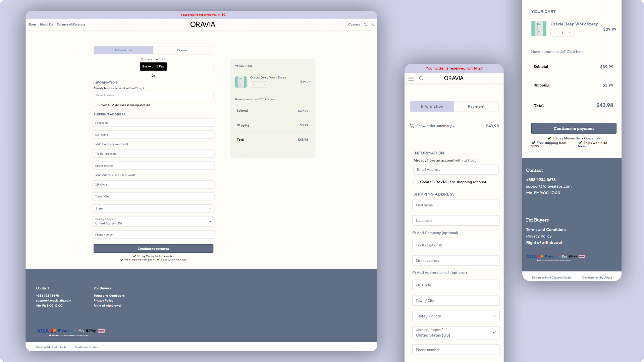The height and width of the screenshot is (362, 644).
Task: Open Country / Region dropdown in desktop form
Action: 153,222
